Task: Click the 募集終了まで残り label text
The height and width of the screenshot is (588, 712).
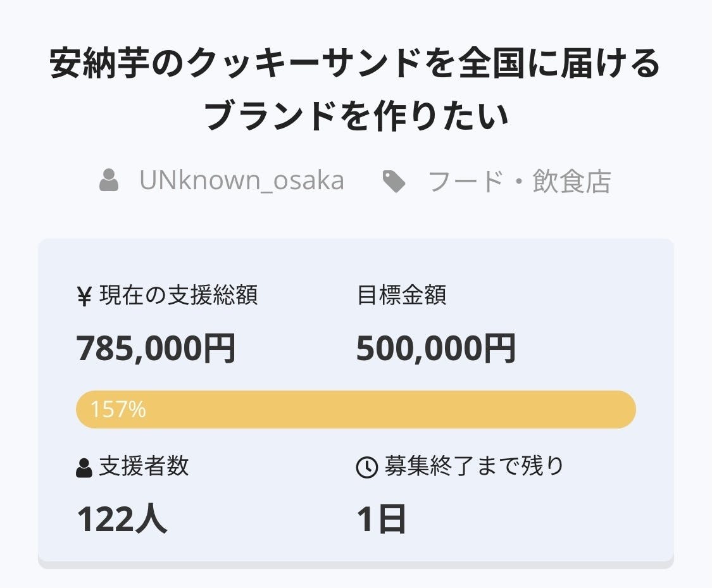Action: point(474,467)
